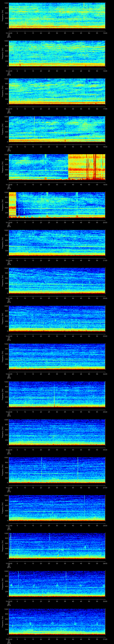Select the 30-second tick below the 19:23:00 spectrogram
The height and width of the screenshot is (644, 114).
(57, 374)
